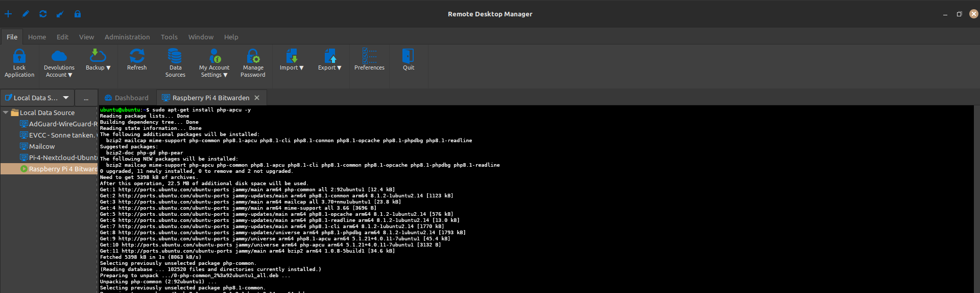The width and height of the screenshot is (980, 293).
Task: Open the Export dropdown menu
Action: 330,67
